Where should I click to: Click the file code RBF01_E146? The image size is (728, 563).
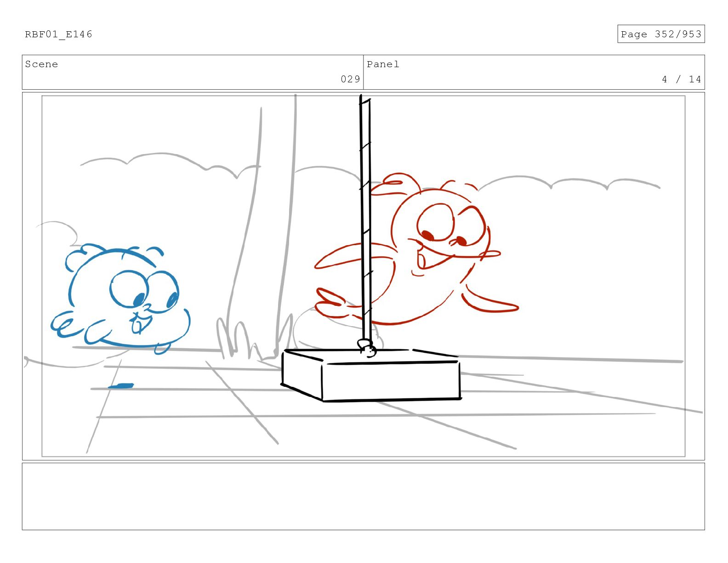tap(58, 34)
